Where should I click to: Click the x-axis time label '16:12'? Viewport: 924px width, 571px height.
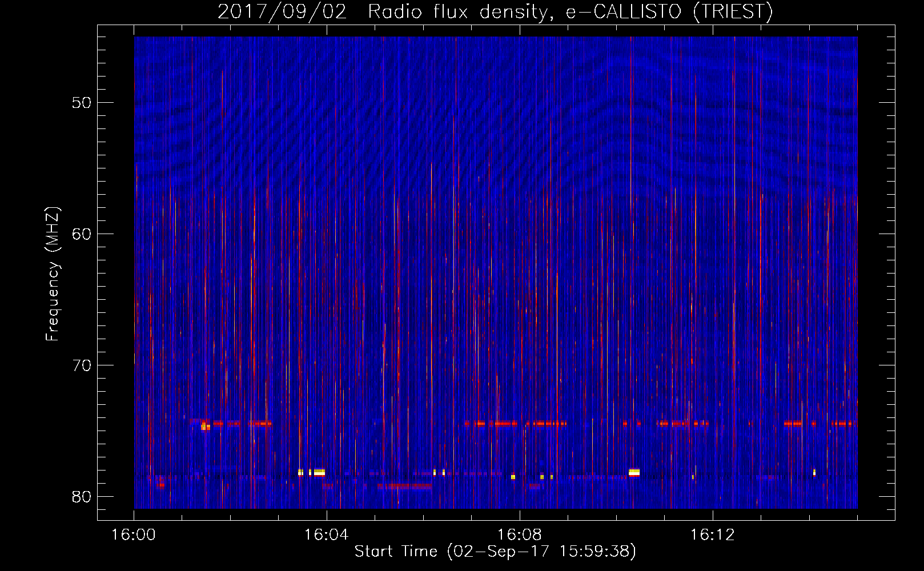coord(713,535)
